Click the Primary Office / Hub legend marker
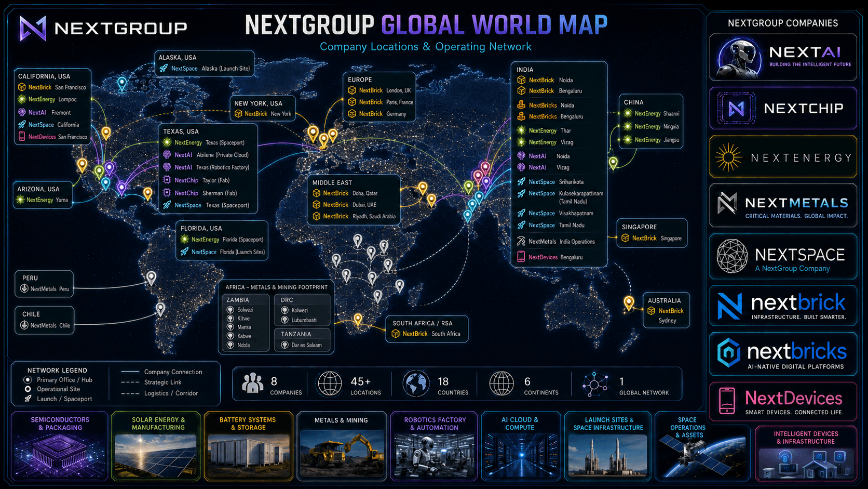The width and height of the screenshot is (868, 489). [x=28, y=380]
